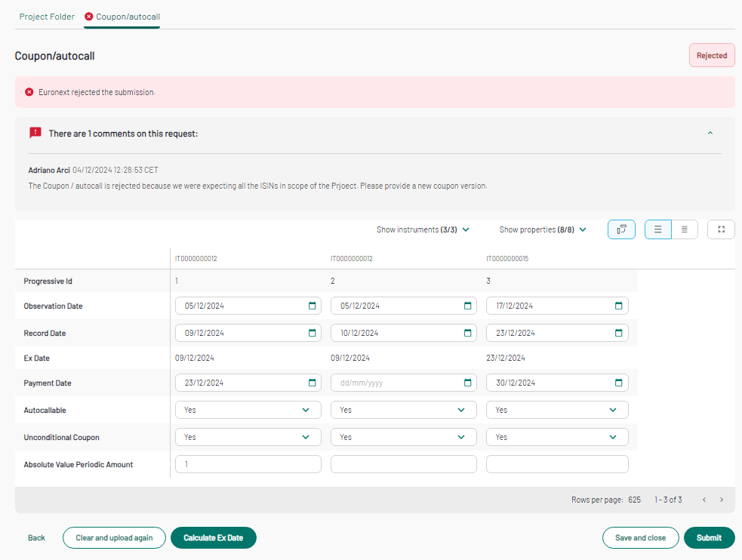Click the Rejected status badge
Screen dimensions: 742x560
(x=711, y=55)
